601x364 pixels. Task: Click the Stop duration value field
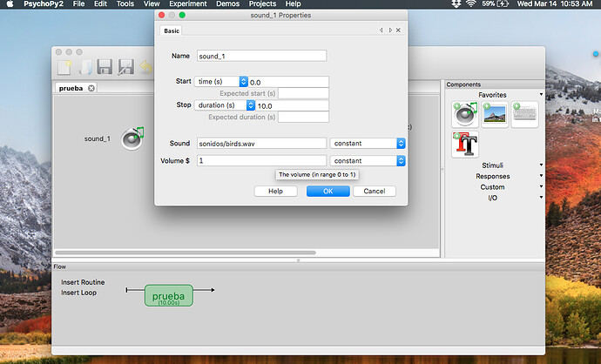[x=292, y=105]
